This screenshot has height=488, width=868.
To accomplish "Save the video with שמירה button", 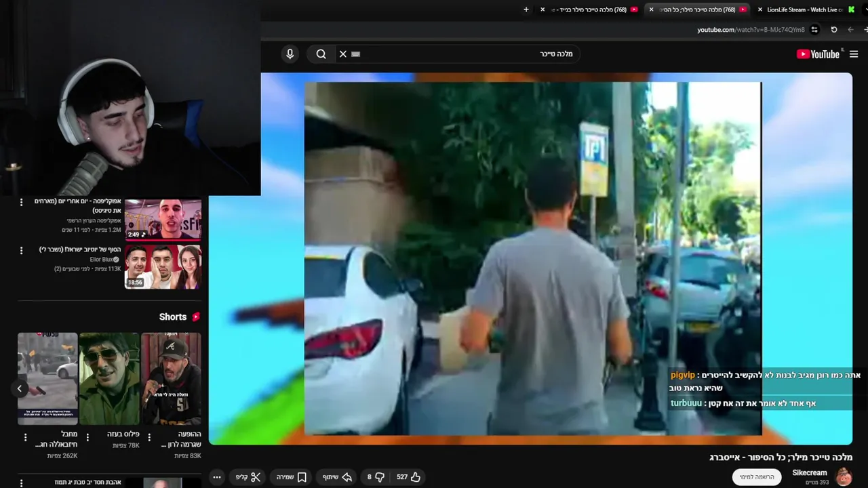I will tap(292, 477).
